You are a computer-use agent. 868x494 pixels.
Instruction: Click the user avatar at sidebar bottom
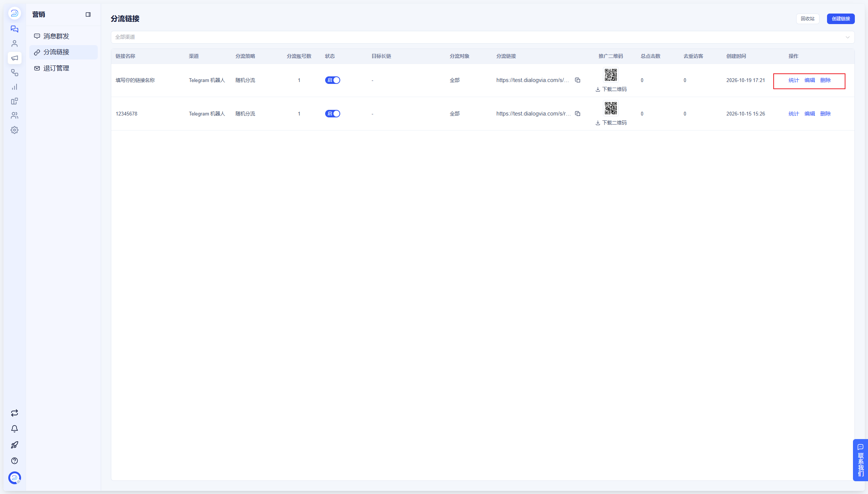14,478
